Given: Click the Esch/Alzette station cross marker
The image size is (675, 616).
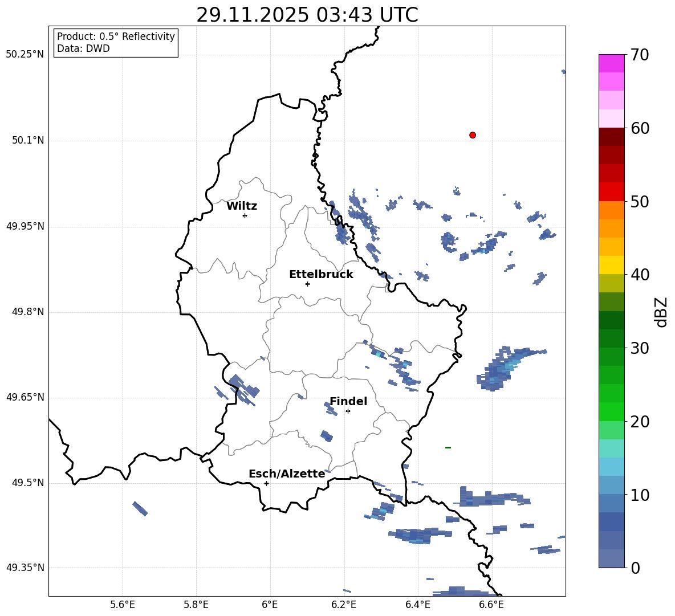Looking at the screenshot, I should point(266,483).
